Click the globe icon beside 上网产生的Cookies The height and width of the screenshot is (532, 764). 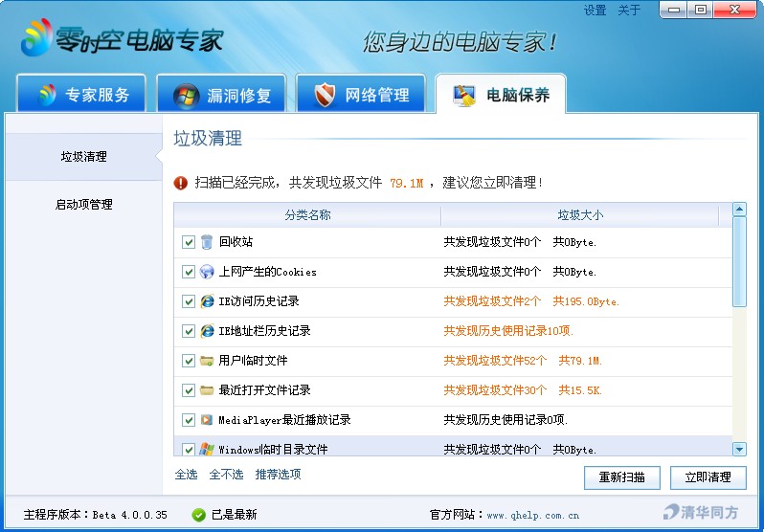pos(207,272)
